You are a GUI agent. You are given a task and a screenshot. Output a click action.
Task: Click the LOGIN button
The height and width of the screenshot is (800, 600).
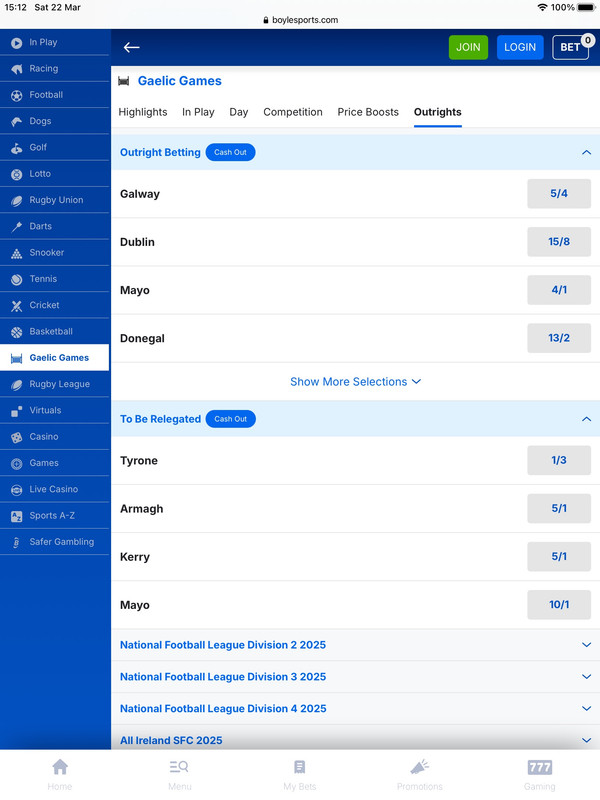[520, 47]
